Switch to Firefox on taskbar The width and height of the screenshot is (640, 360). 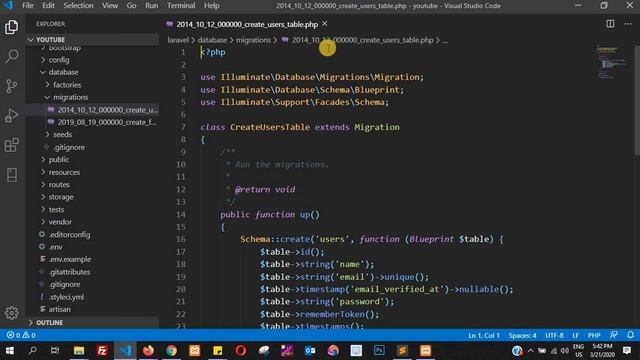(148, 350)
